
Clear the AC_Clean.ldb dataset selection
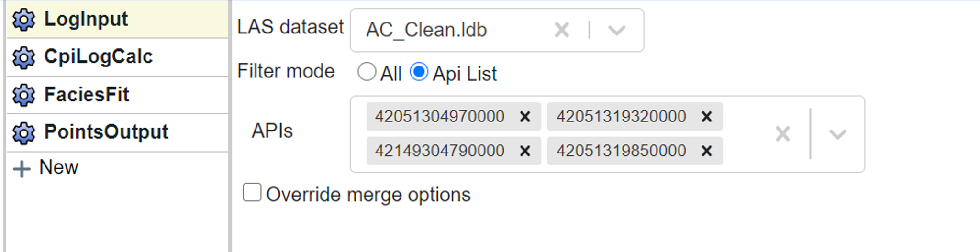[562, 30]
